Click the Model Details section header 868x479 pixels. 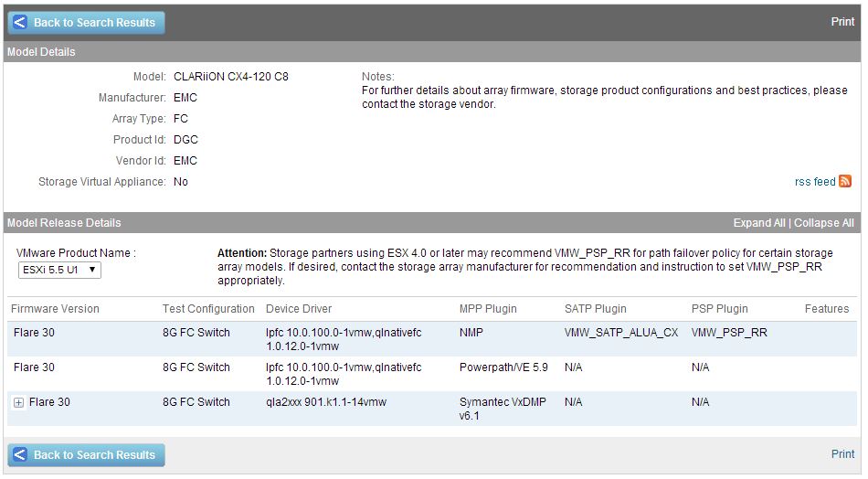pos(41,51)
